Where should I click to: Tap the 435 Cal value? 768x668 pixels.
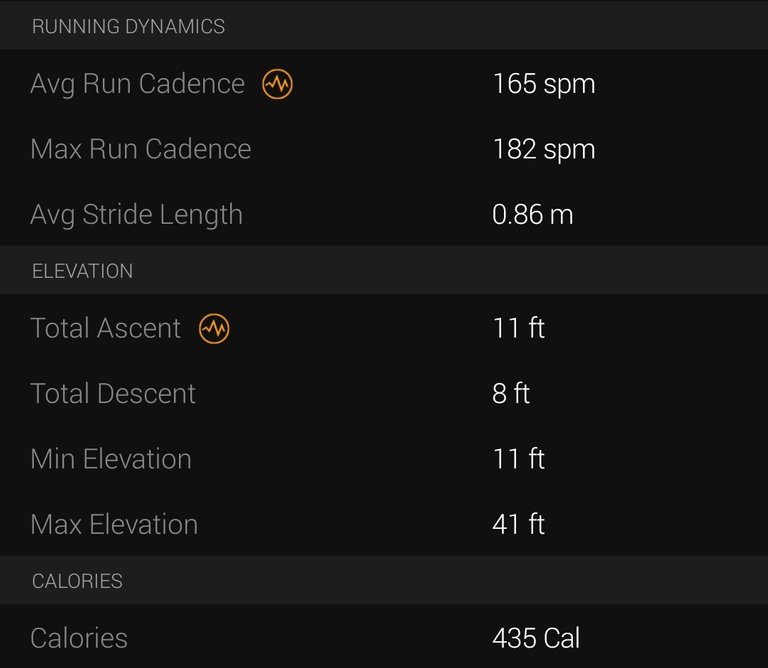(x=536, y=638)
